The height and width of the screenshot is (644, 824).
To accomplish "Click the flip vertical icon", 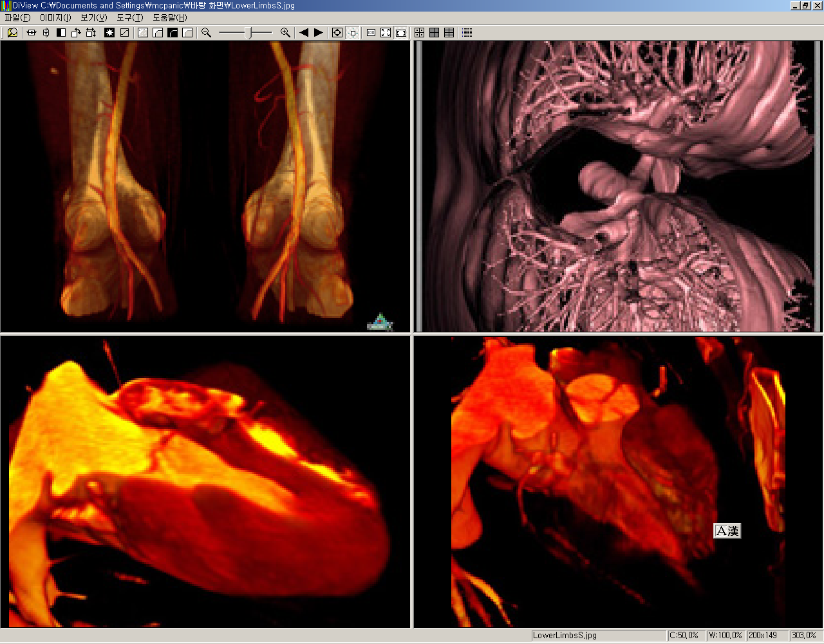I will point(46,32).
